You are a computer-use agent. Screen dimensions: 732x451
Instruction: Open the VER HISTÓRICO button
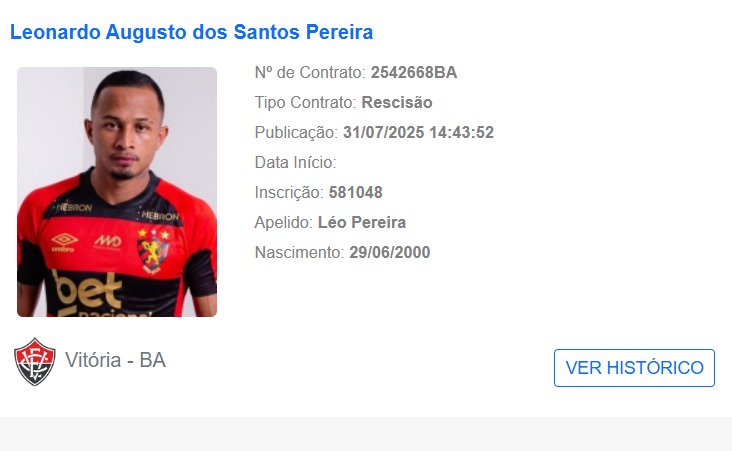(634, 368)
